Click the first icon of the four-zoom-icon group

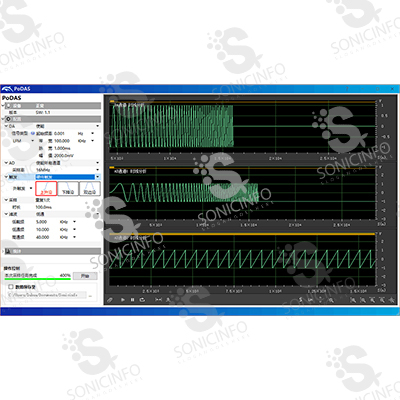(x=353, y=300)
